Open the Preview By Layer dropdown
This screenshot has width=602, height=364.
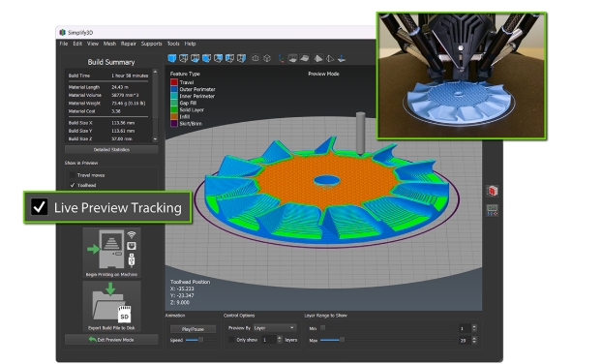tap(274, 328)
